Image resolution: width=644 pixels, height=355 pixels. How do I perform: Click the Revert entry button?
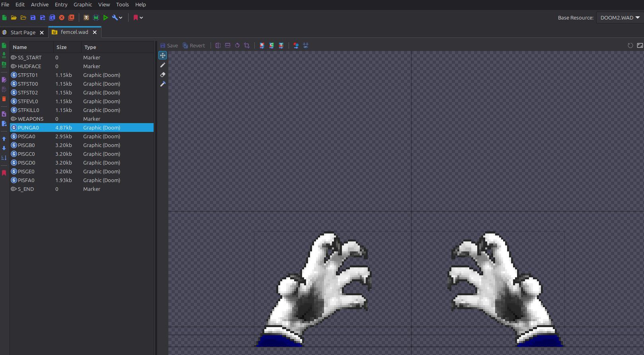click(194, 45)
